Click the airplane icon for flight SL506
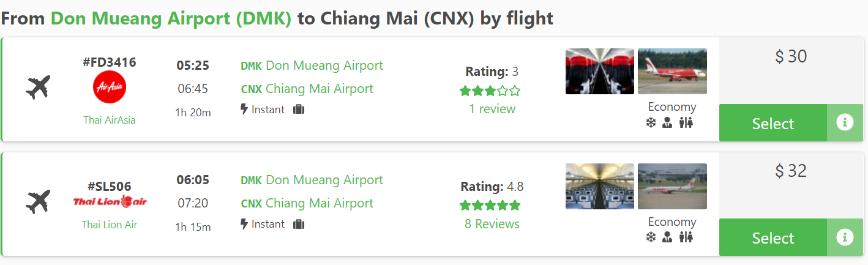The image size is (868, 265). tap(38, 202)
